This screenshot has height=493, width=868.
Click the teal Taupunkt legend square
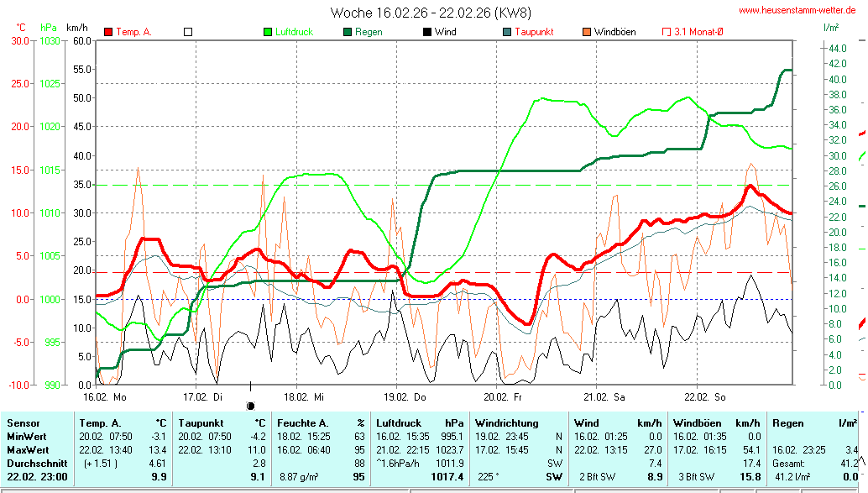click(x=506, y=32)
